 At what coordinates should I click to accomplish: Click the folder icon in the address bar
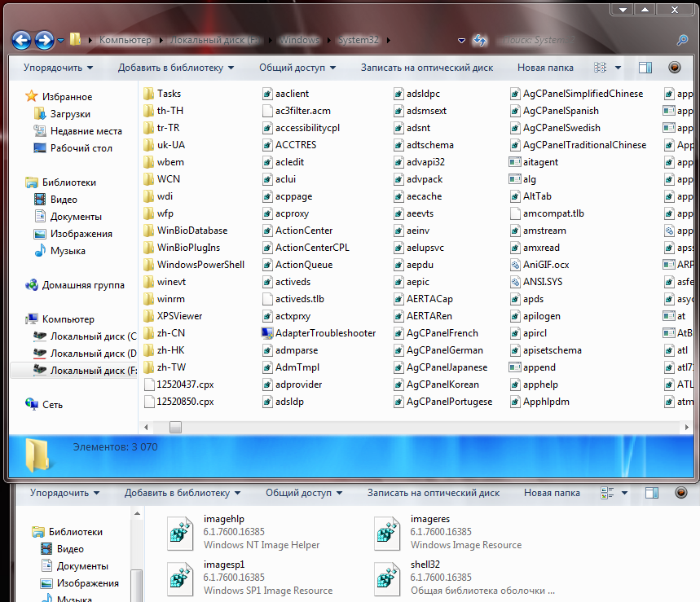(x=75, y=39)
